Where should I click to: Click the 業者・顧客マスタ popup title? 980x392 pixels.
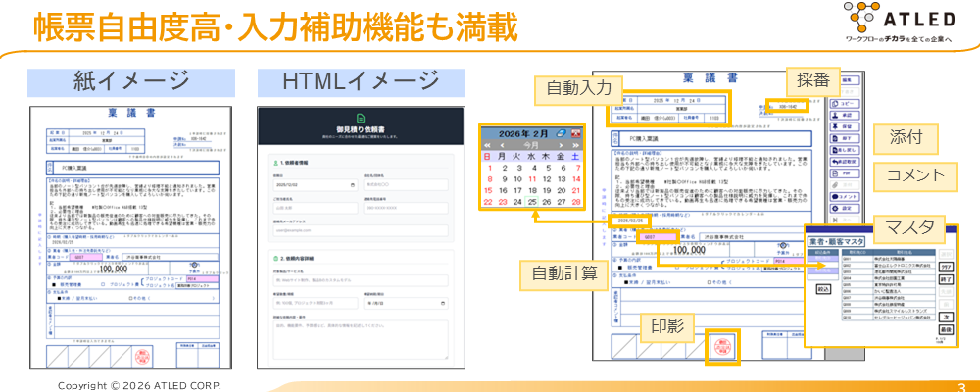pyautogui.click(x=836, y=241)
